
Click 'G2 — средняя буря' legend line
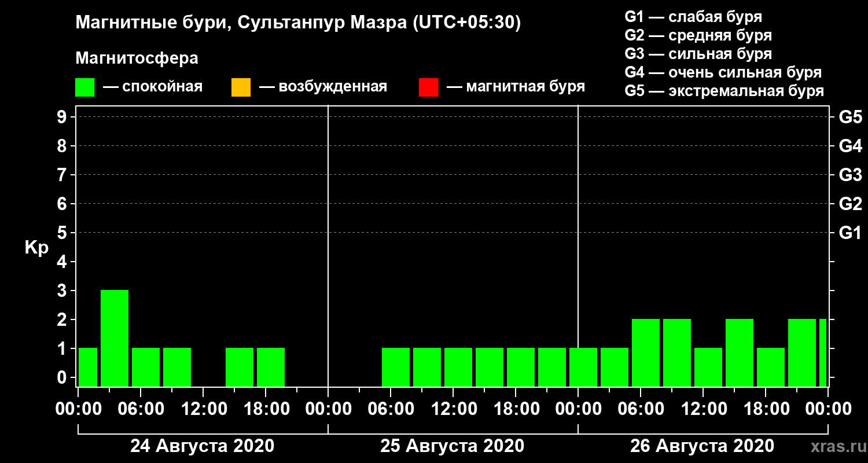(698, 35)
